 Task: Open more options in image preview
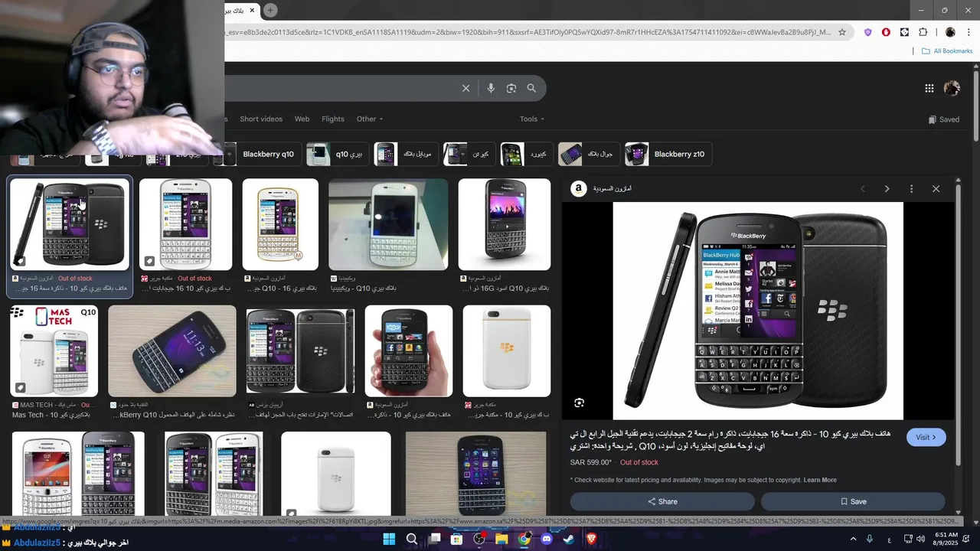coord(911,188)
